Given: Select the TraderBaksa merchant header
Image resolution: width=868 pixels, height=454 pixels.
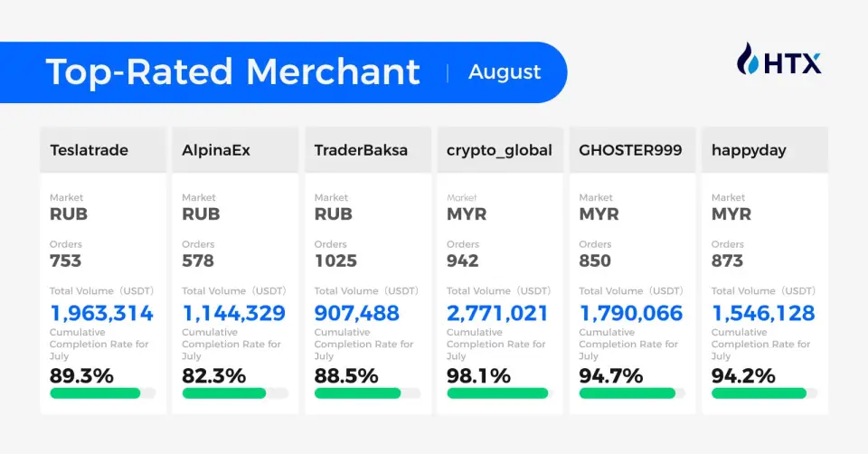Looking at the screenshot, I should coord(368,150).
